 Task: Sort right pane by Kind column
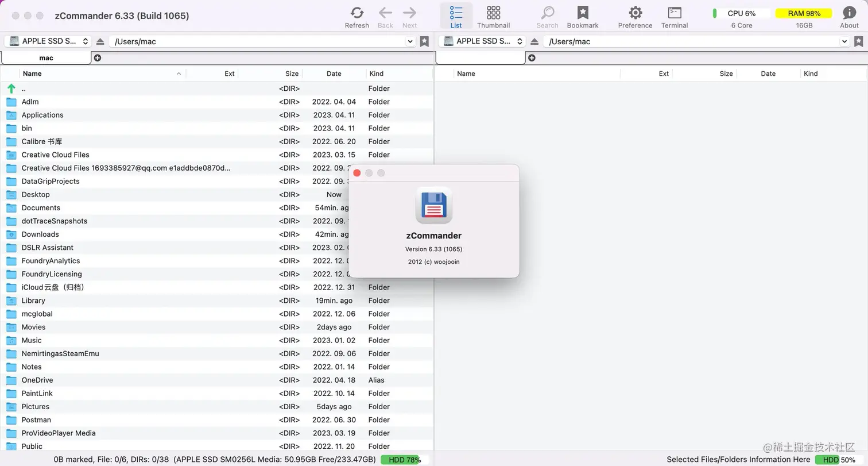833,74
